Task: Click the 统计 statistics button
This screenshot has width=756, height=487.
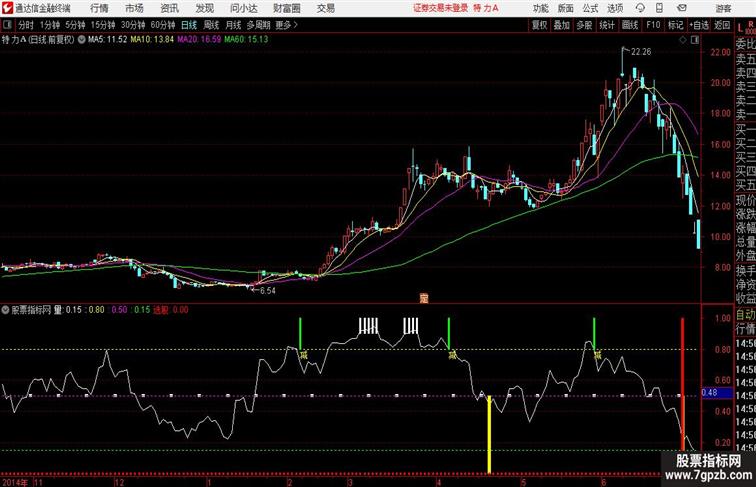Action: pos(607,25)
